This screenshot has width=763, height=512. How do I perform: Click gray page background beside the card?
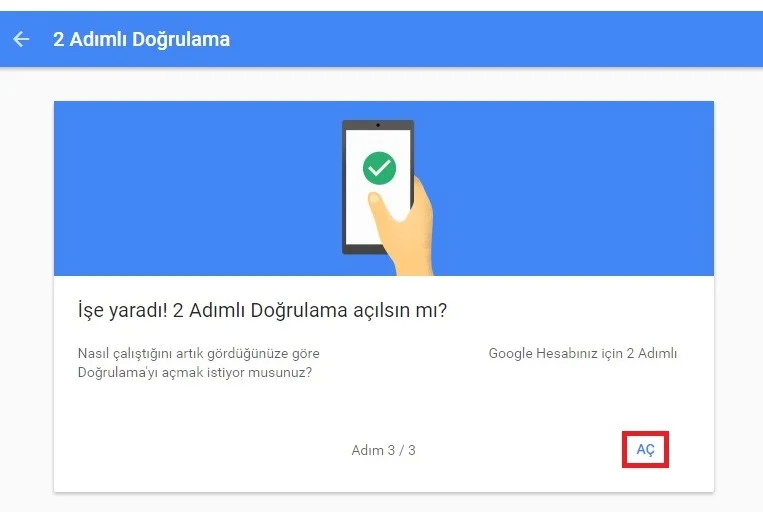click(x=27, y=292)
